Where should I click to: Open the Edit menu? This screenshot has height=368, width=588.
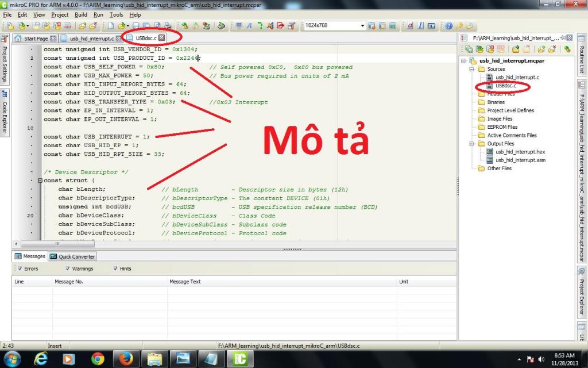pos(22,14)
